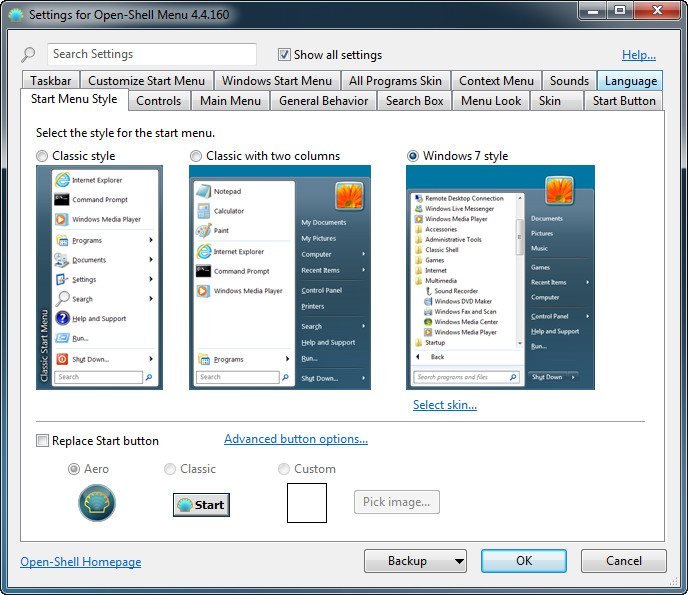
Task: Click the Classic Start button image
Action: (x=201, y=505)
